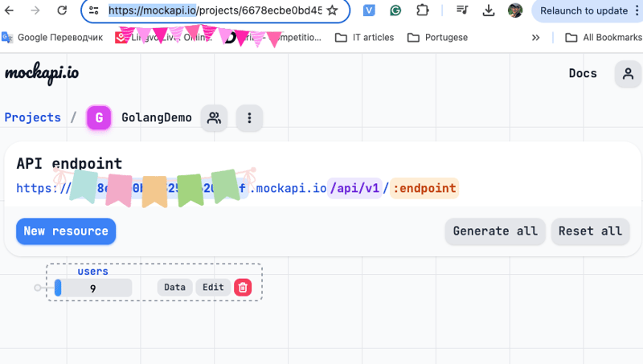
Task: Open IT articles bookmark folder
Action: (365, 37)
